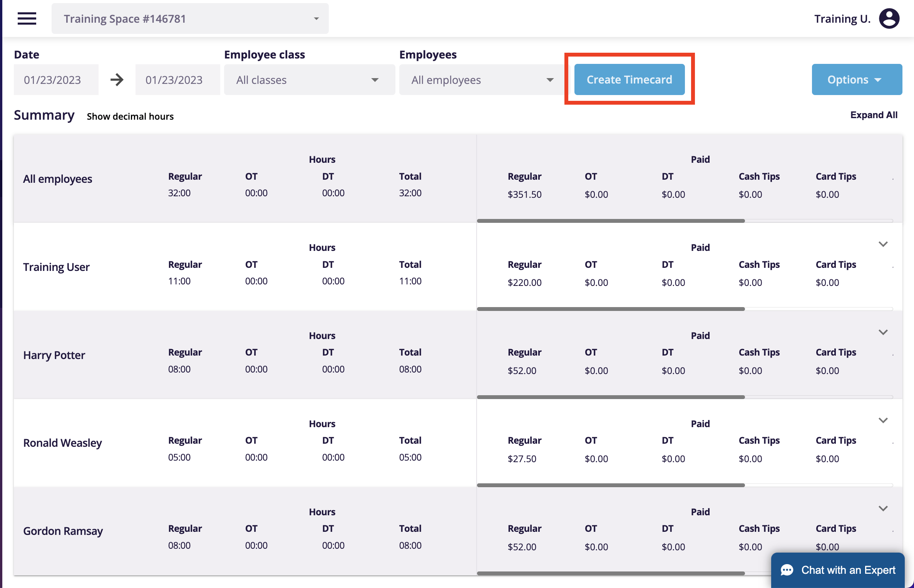This screenshot has width=914, height=588.
Task: Open the All employees filter dropdown
Action: point(482,80)
